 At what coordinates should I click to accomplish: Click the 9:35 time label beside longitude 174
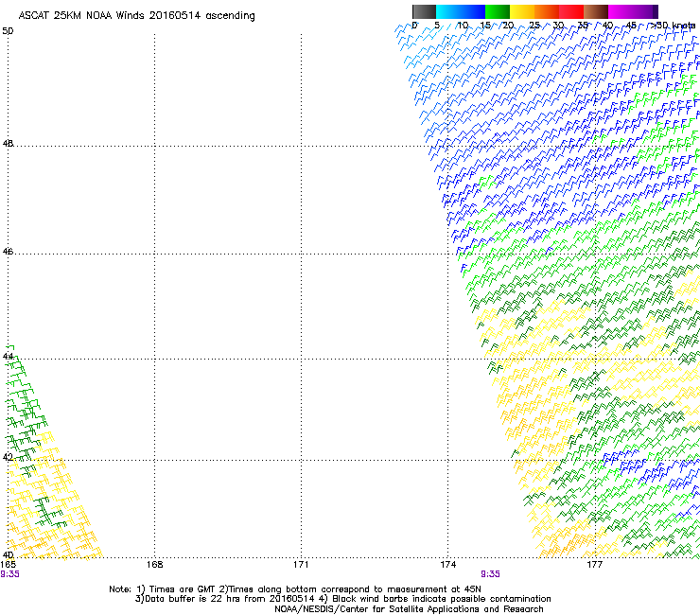(x=490, y=574)
